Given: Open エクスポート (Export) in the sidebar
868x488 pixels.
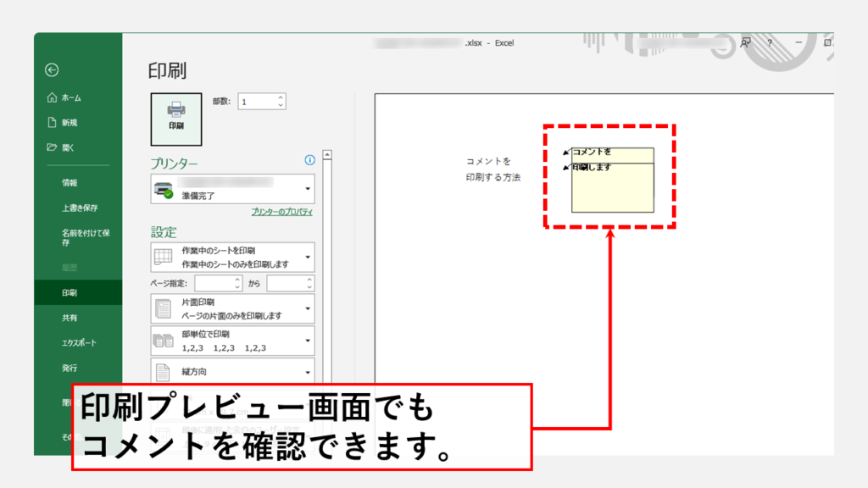Looking at the screenshot, I should click(79, 343).
